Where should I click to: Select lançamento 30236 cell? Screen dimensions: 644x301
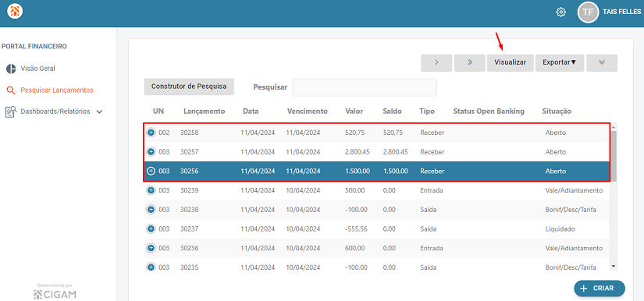tap(190, 248)
